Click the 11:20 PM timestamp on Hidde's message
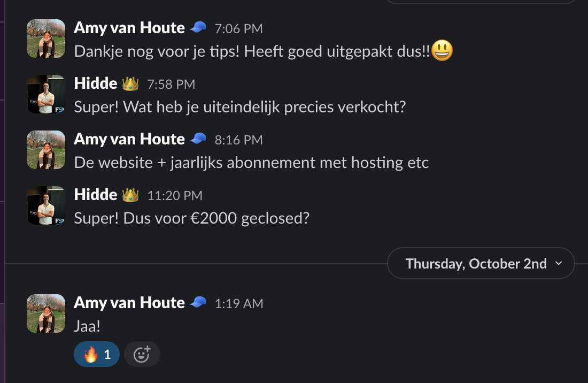 click(175, 195)
